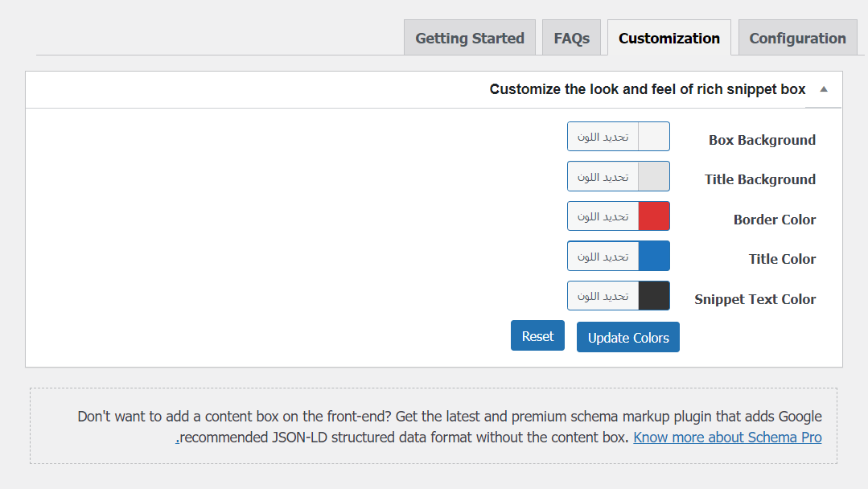Click the rich snippet box panel heading
The width and height of the screenshot is (868, 489).
coord(648,89)
